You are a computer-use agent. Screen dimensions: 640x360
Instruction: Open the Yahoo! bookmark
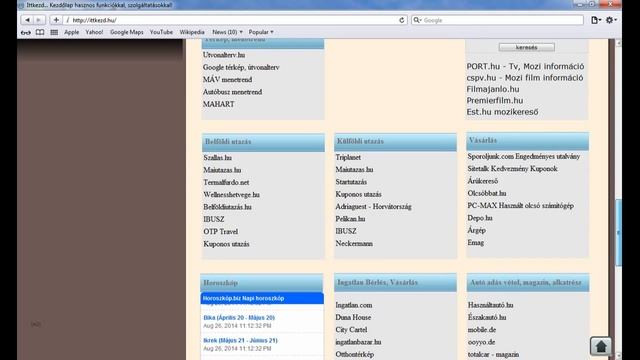tap(94, 32)
